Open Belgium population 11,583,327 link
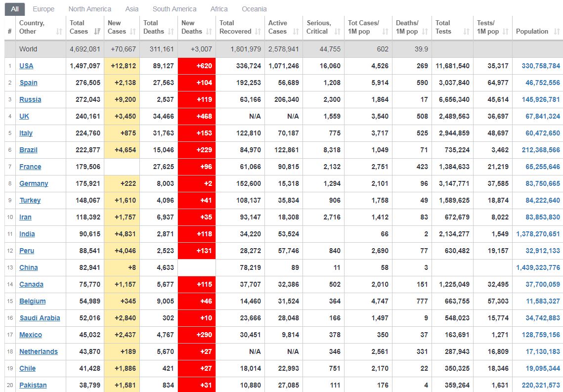Screen dimensions: 563x392 543,301
